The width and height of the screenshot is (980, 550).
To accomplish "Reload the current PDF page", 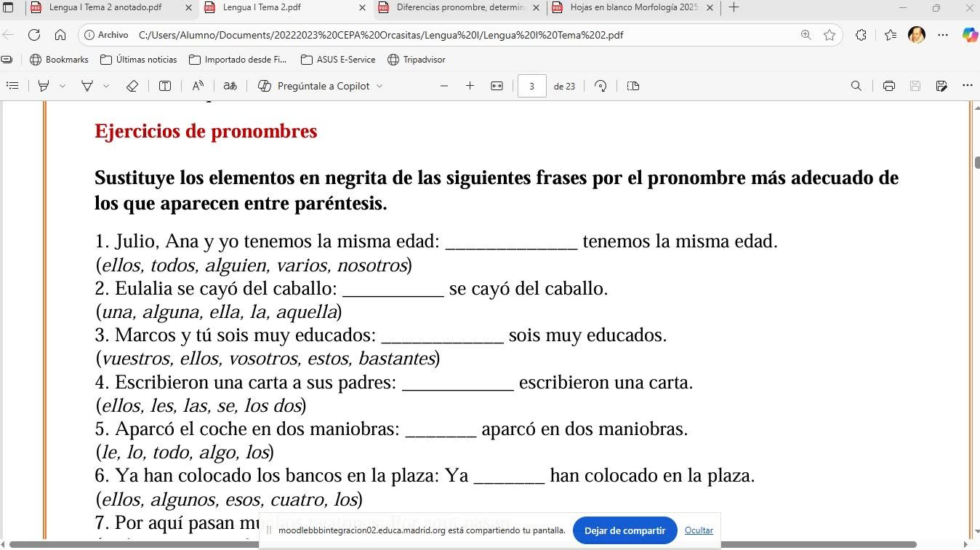I will point(34,35).
